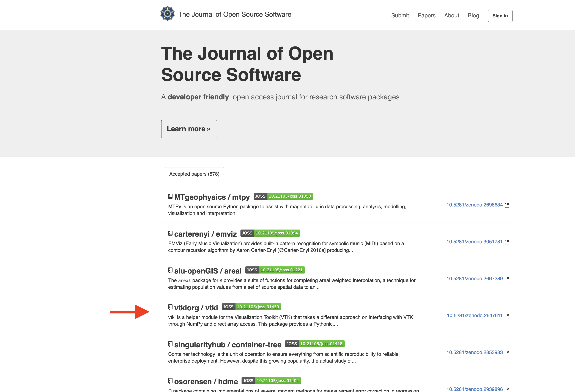Click the repo icon beside vtkiorg / vtki
575x392 pixels.
(x=170, y=307)
